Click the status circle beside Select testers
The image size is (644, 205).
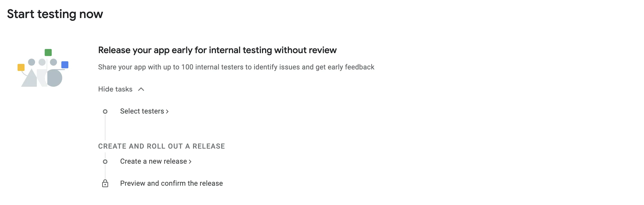pyautogui.click(x=105, y=112)
